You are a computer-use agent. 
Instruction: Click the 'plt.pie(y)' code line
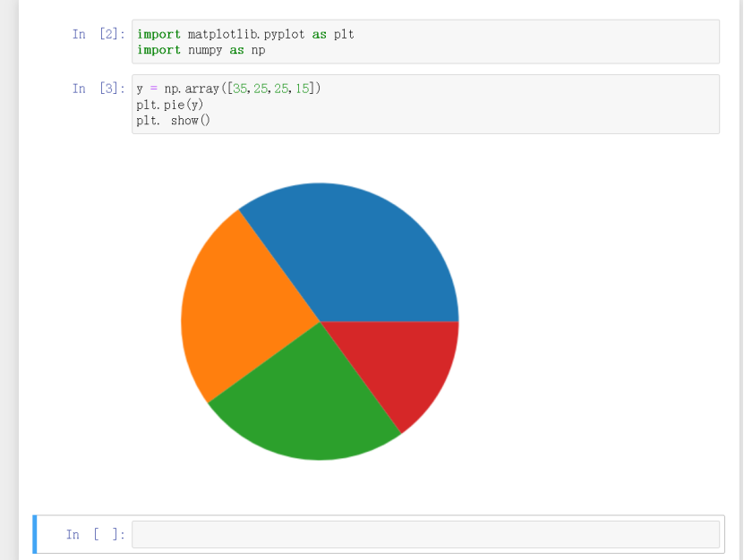point(170,105)
